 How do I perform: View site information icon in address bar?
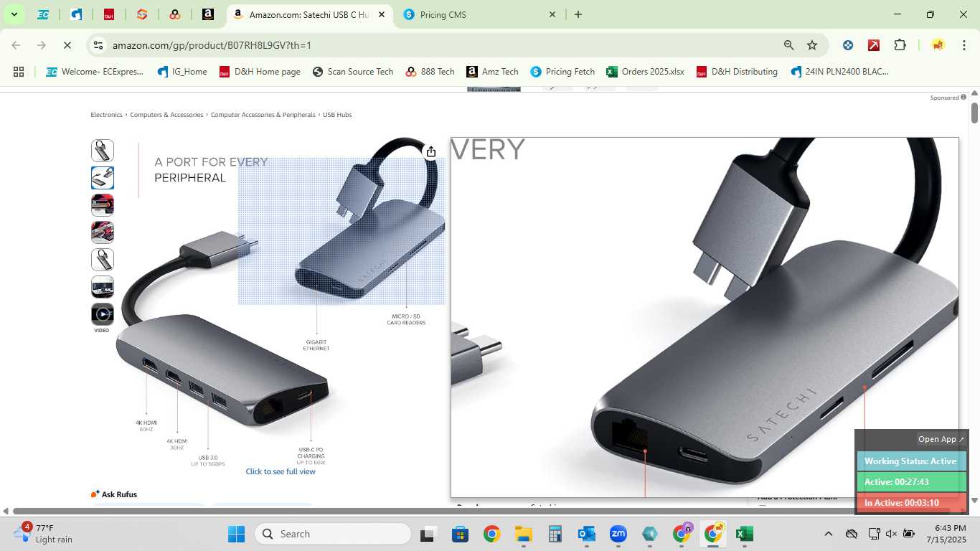(98, 45)
